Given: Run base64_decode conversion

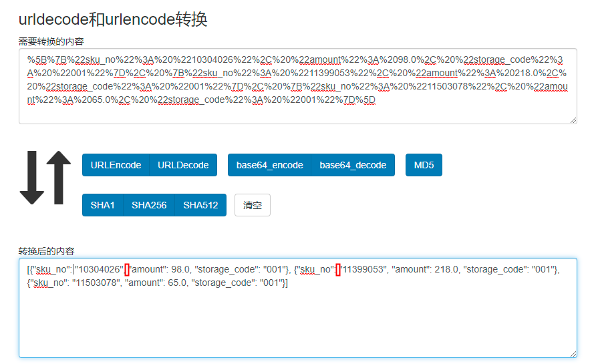Looking at the screenshot, I should tap(353, 165).
